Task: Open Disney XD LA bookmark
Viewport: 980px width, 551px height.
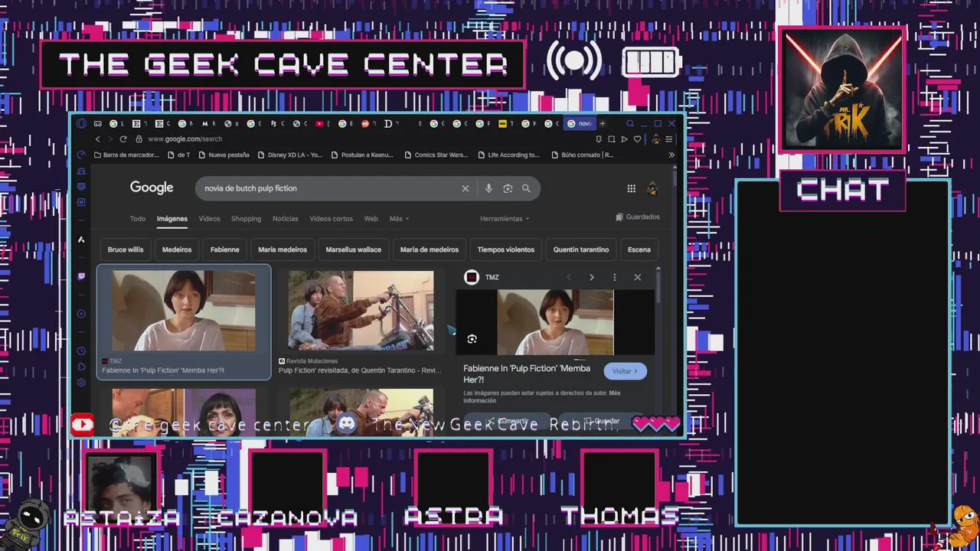Action: click(289, 155)
